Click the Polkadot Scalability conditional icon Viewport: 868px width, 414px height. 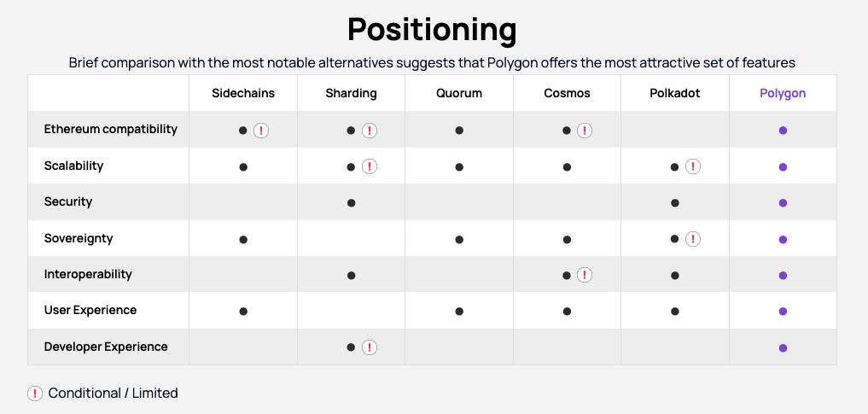pos(692,166)
